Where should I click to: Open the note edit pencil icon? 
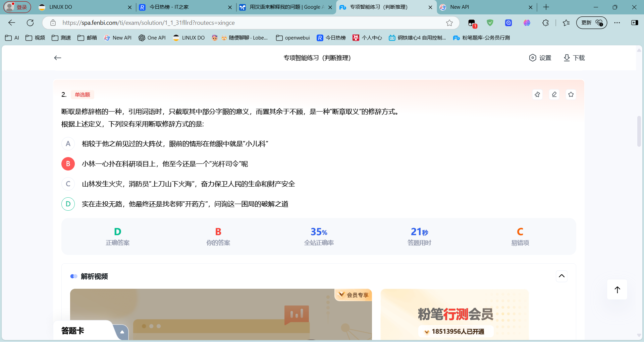point(554,94)
